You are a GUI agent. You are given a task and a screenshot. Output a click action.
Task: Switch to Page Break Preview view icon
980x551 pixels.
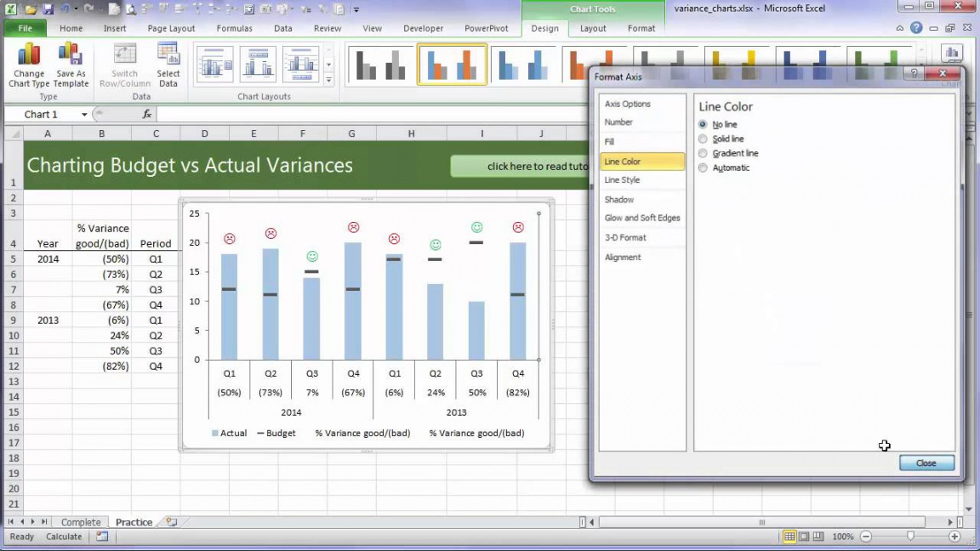(818, 537)
